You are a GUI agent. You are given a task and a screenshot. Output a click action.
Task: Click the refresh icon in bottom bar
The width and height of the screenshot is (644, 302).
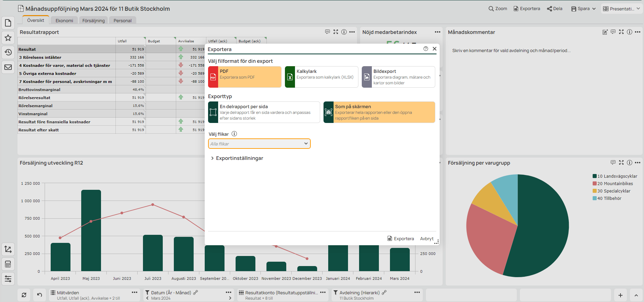(24, 295)
